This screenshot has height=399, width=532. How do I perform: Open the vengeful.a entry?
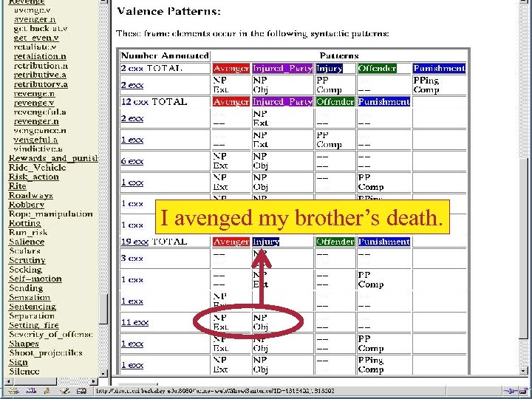[x=35, y=140]
